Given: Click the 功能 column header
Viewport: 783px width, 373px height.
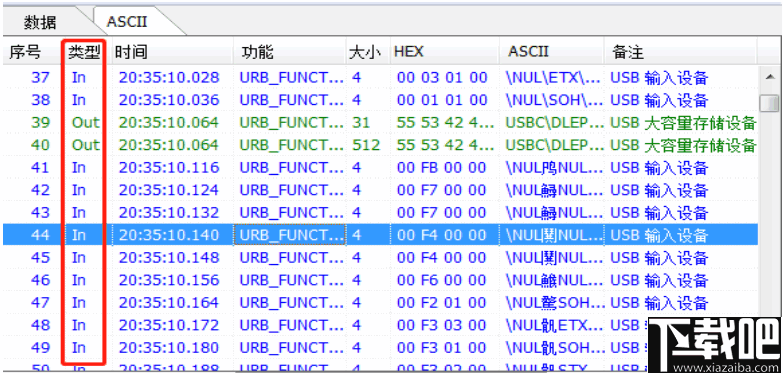Looking at the screenshot, I should 290,52.
